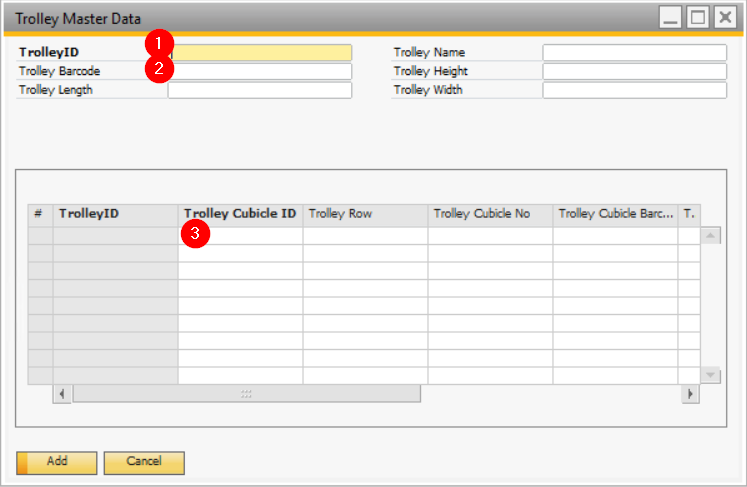Click the Trolley Cubicle No column header
The width and height of the screenshot is (747, 487).
click(x=490, y=214)
